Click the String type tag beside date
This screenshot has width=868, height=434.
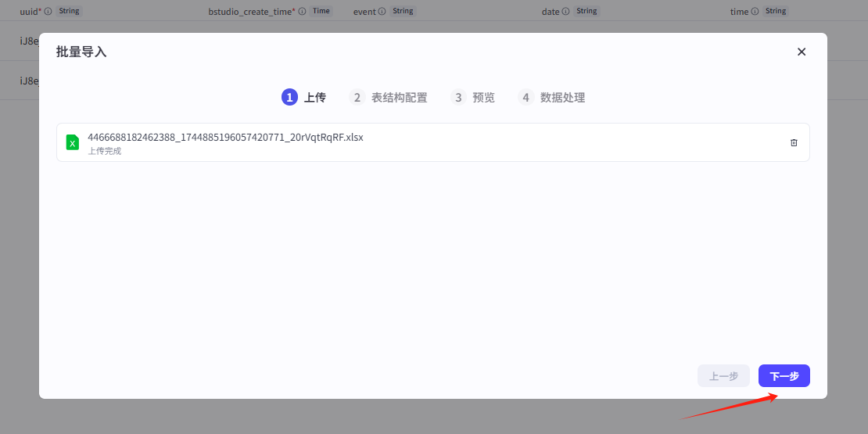coord(587,12)
